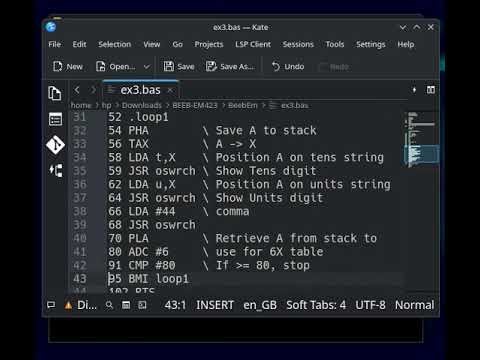Open Search panel from status bar icon
Viewport: 480px width, 360px height.
109,305
